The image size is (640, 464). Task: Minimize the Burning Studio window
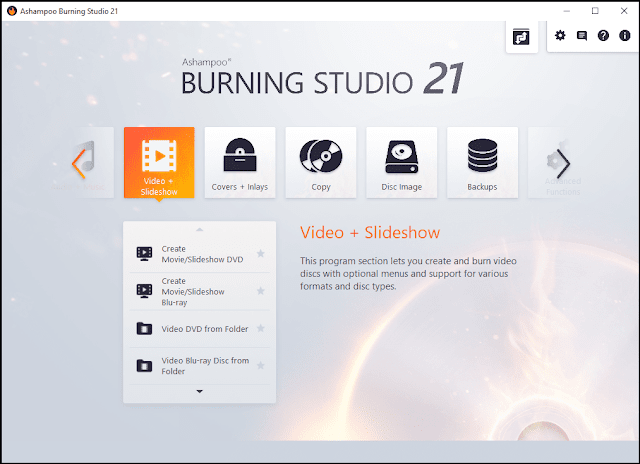pyautogui.click(x=567, y=11)
